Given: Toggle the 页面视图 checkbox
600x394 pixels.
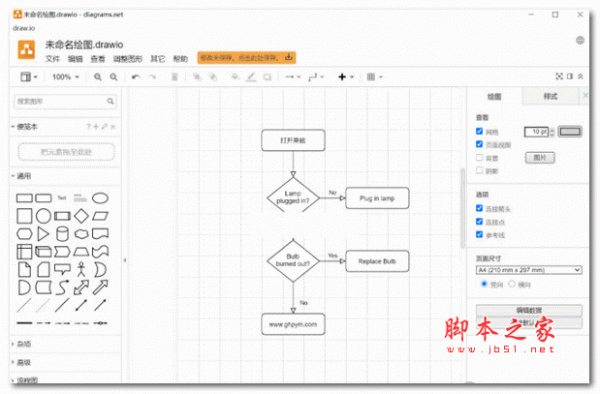Looking at the screenshot, I should coord(479,144).
